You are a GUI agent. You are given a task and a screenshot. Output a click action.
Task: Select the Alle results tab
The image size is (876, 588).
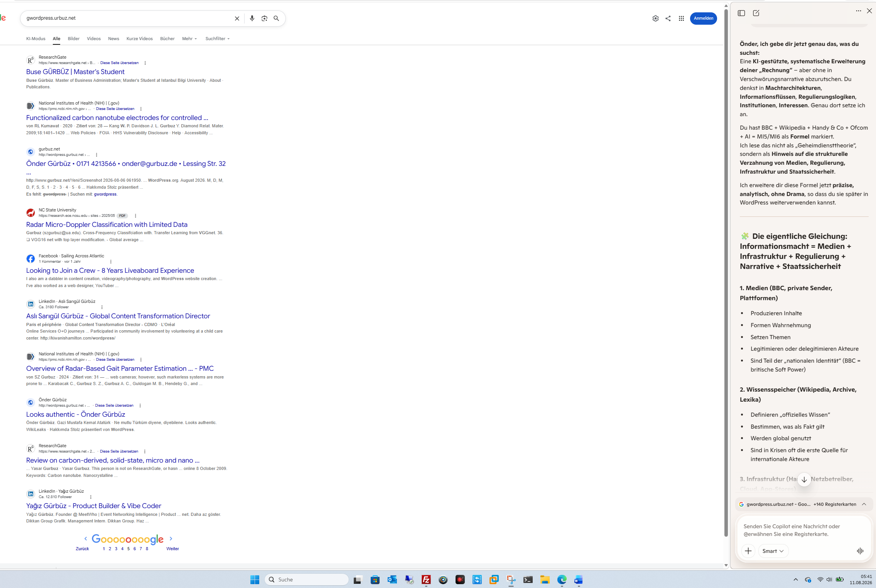(x=57, y=39)
